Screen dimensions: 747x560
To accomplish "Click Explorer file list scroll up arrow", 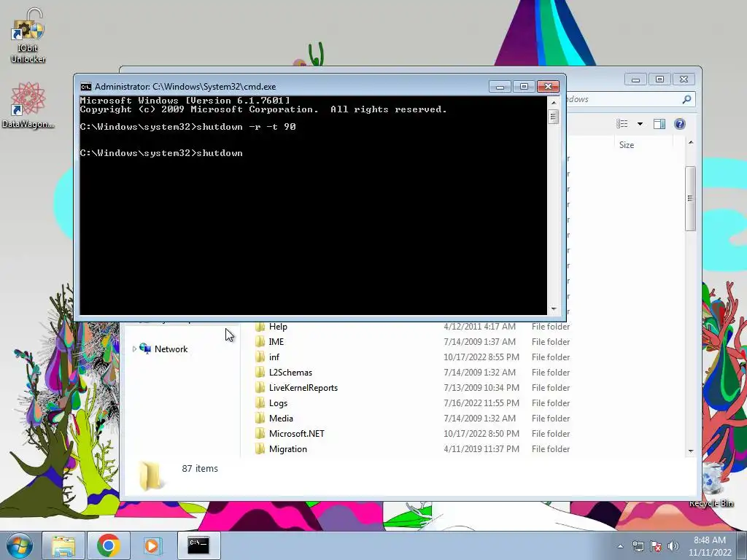I will [x=691, y=142].
